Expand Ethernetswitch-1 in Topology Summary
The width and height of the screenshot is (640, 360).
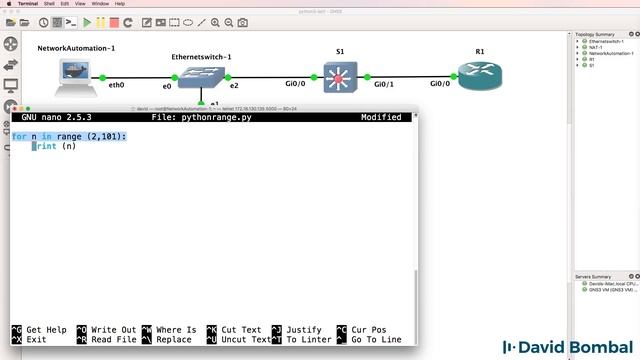pyautogui.click(x=578, y=41)
